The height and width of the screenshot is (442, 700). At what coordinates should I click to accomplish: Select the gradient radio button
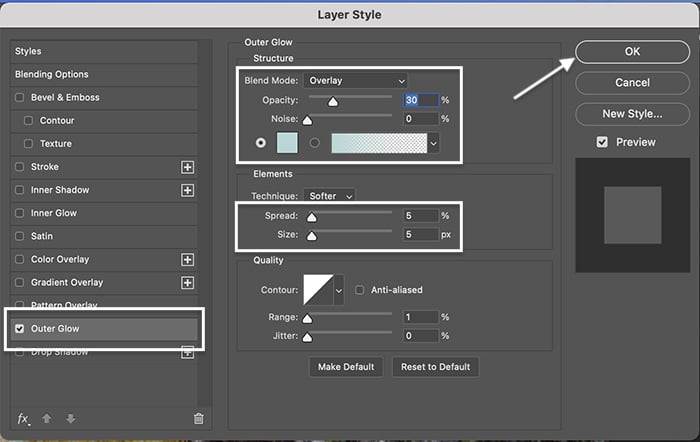coord(315,143)
